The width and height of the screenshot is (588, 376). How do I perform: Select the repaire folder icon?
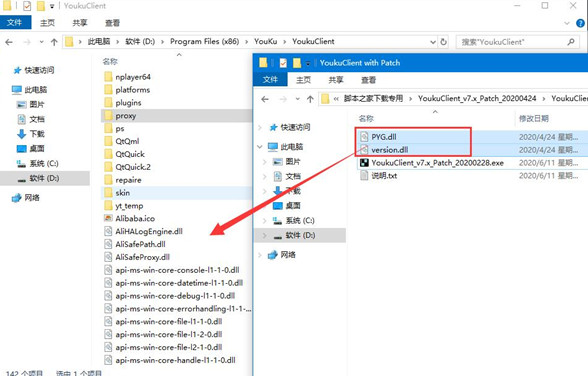pos(108,180)
